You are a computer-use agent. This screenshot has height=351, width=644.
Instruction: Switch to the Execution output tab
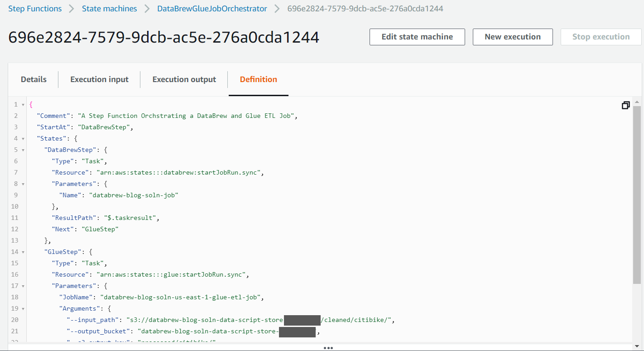184,79
